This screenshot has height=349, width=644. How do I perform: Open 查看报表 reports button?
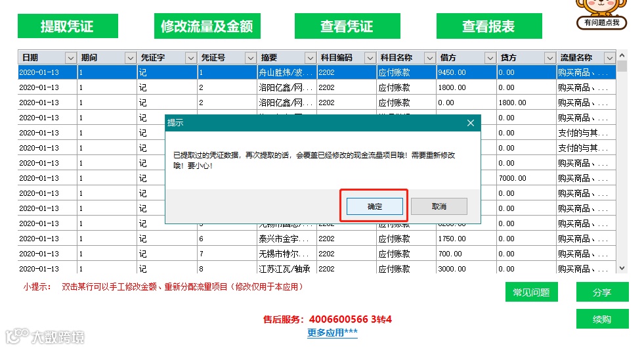(489, 26)
